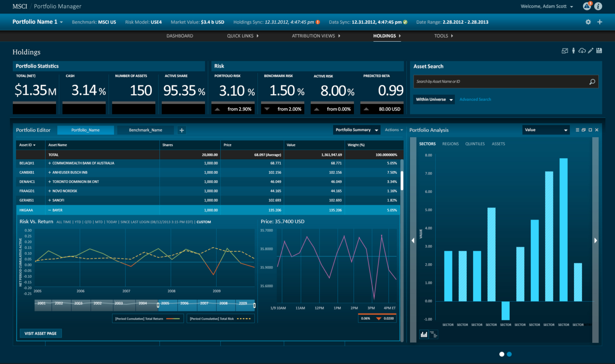This screenshot has width=615, height=364.
Task: Switch to horizontal bar chart view
Action: [433, 334]
